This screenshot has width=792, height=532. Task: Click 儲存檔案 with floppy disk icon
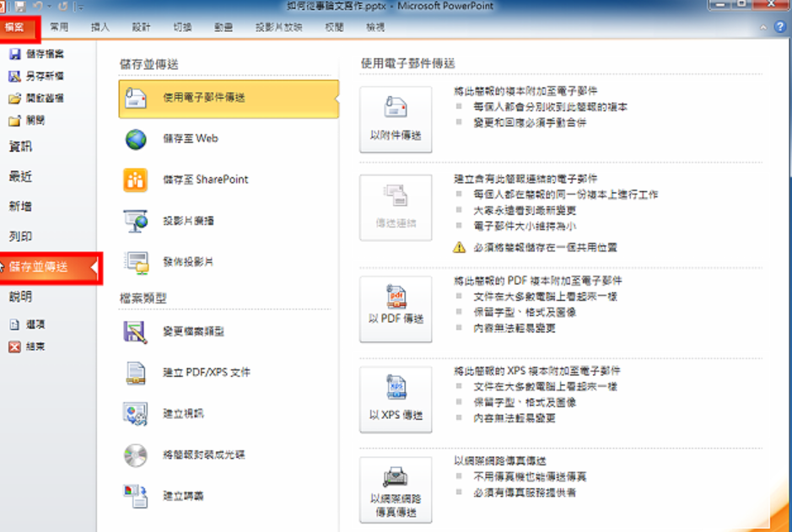[37, 54]
